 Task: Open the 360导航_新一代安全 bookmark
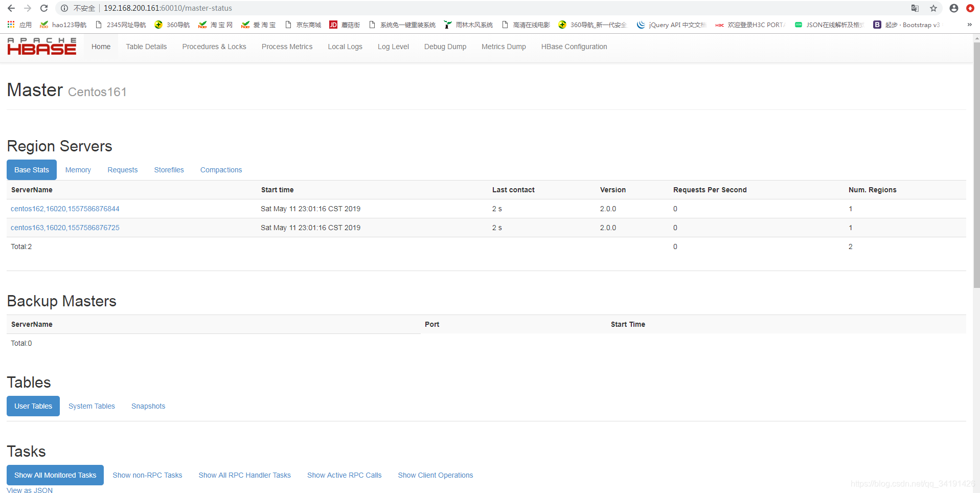pyautogui.click(x=592, y=25)
